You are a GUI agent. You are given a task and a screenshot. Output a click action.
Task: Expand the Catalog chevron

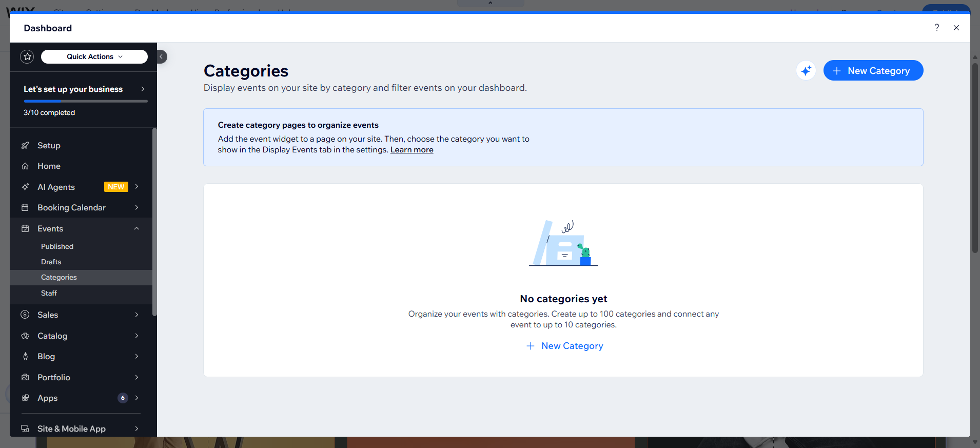[137, 336]
